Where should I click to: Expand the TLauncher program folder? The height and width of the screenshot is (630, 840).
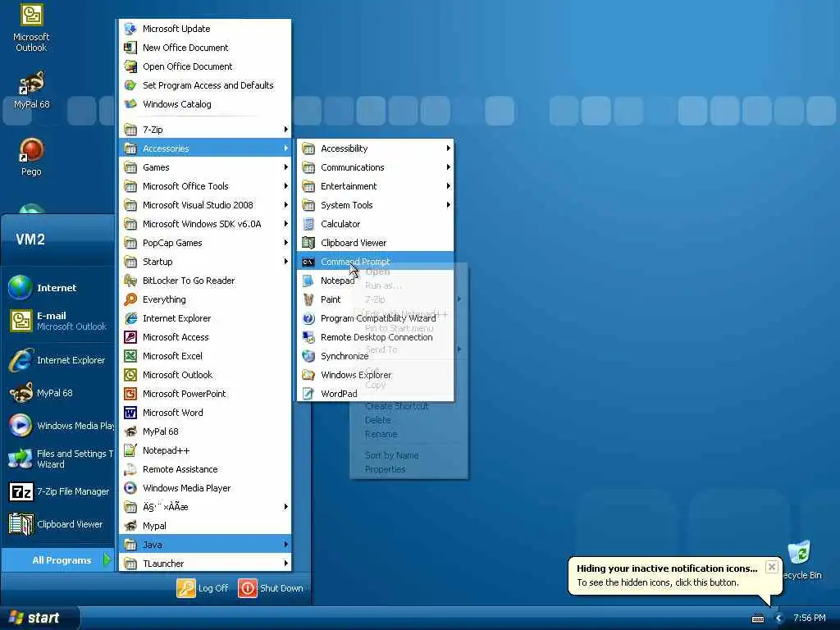coord(204,563)
